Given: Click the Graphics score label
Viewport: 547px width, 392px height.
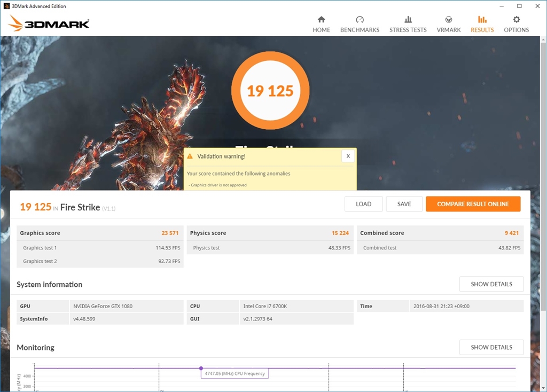Looking at the screenshot, I should click(40, 233).
